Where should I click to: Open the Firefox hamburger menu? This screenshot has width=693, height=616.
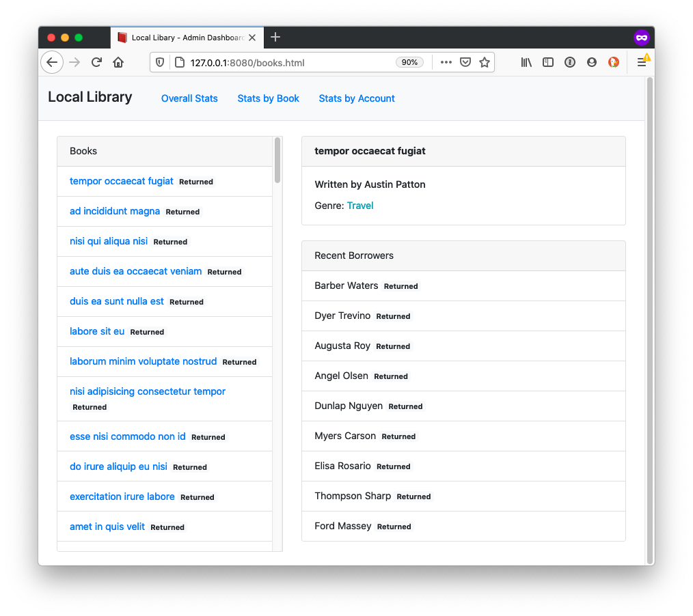point(642,62)
